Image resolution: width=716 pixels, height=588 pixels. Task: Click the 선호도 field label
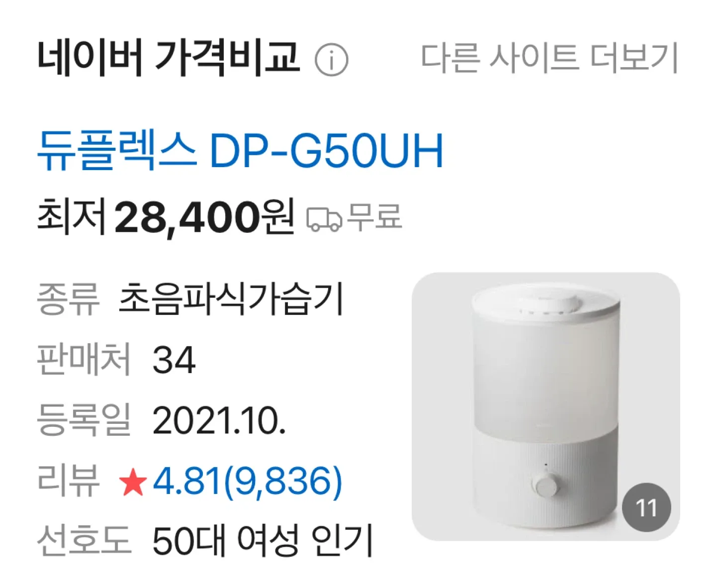pyautogui.click(x=84, y=540)
